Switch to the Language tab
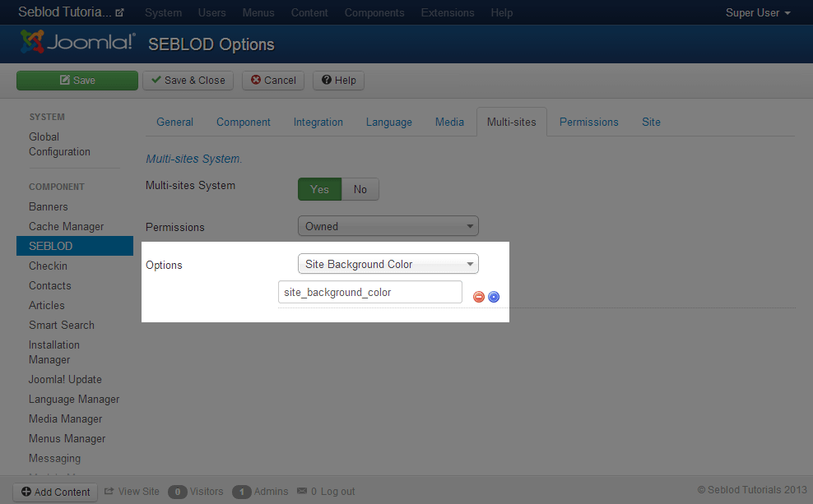Screen dimensions: 813x504 pyautogui.click(x=389, y=123)
